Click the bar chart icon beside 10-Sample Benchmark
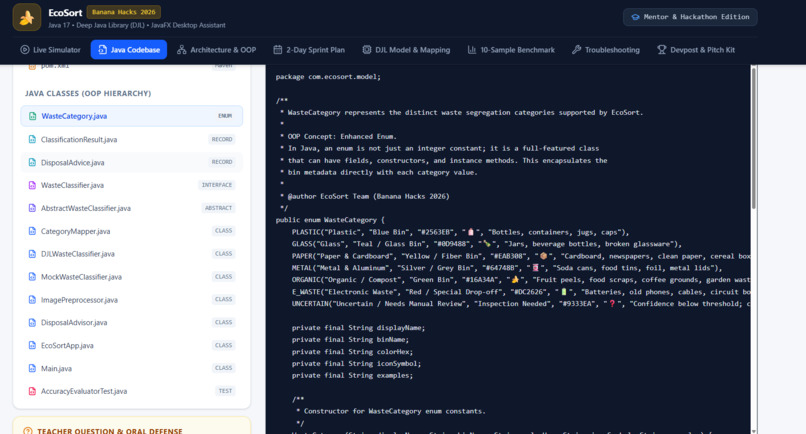This screenshot has width=806, height=434. pyautogui.click(x=471, y=50)
